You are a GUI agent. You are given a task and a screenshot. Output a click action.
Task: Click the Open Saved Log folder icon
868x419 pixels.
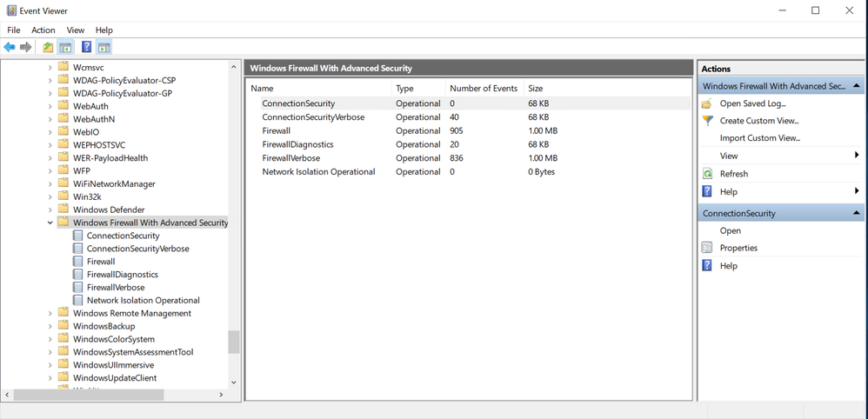(x=707, y=103)
